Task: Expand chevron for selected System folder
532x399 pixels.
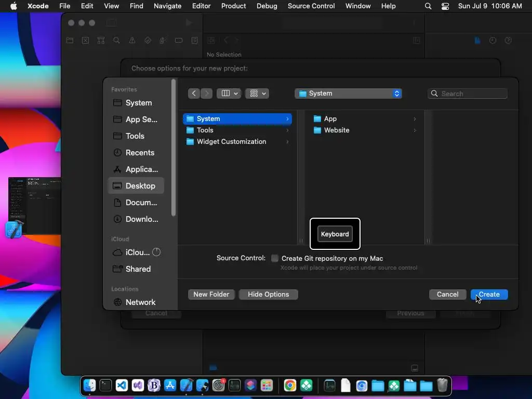Action: click(x=287, y=119)
